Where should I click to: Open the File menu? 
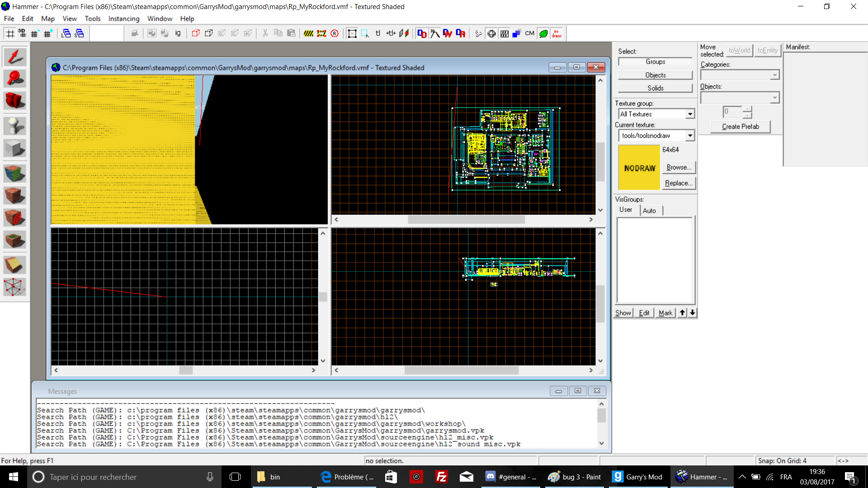(x=9, y=19)
